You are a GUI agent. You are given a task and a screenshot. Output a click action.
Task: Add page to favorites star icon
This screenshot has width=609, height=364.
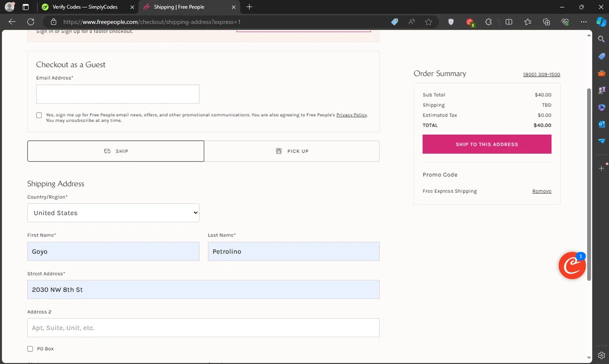click(x=428, y=22)
